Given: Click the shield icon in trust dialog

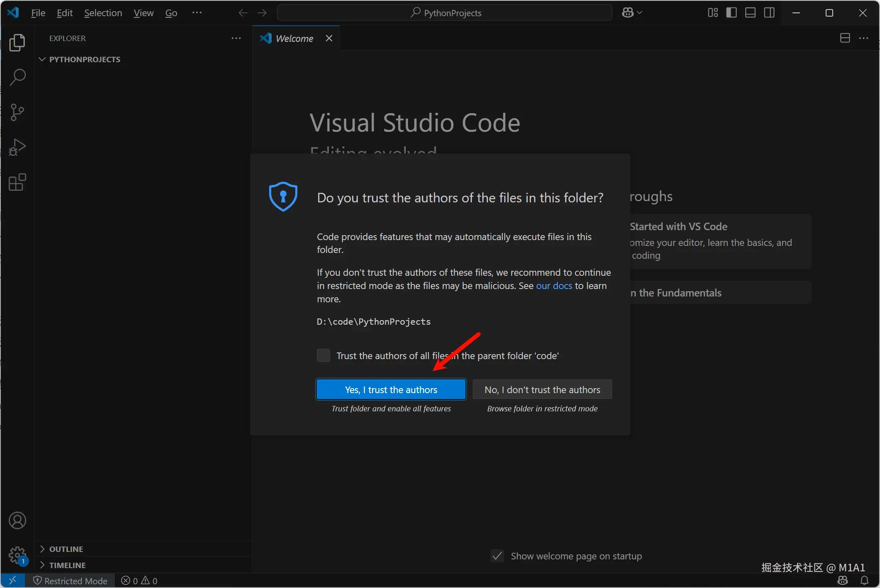Looking at the screenshot, I should 283,197.
